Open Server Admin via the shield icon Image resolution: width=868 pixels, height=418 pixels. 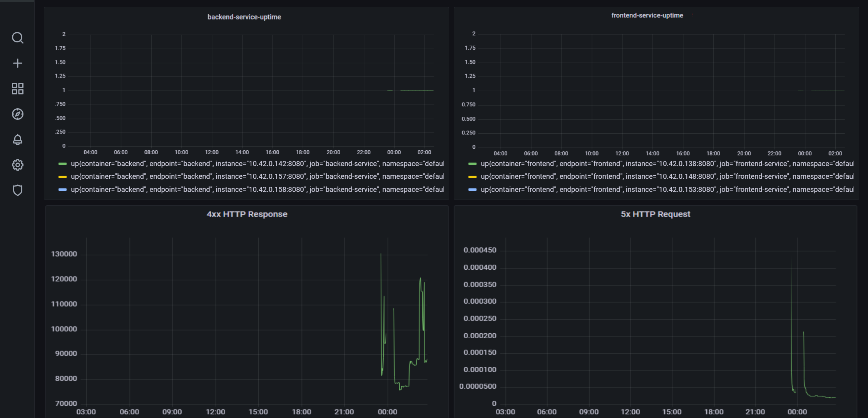18,190
